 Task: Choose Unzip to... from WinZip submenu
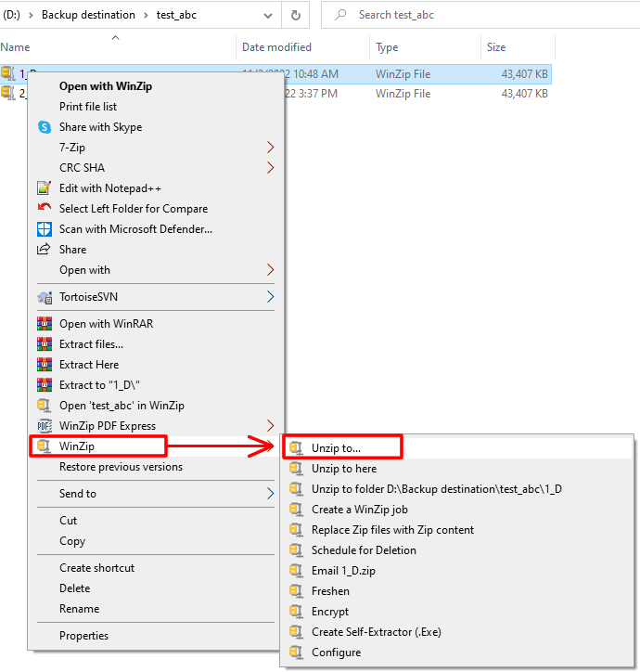[x=337, y=448]
